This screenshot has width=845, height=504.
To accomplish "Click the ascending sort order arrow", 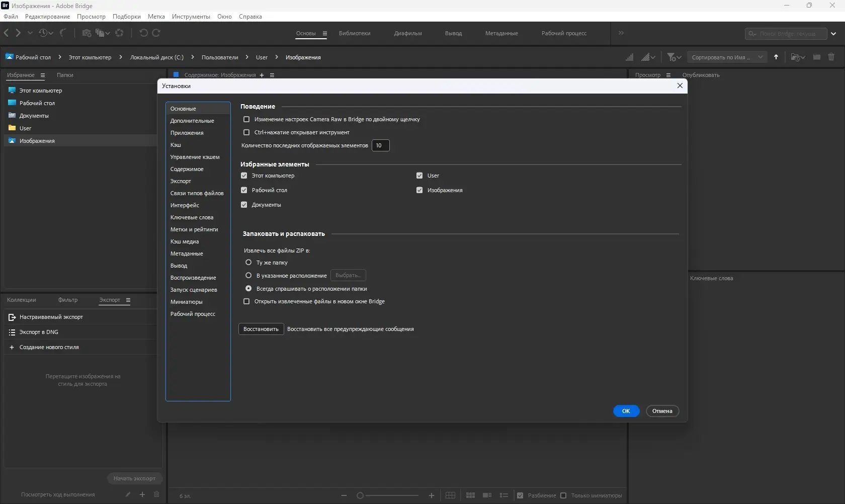I will pyautogui.click(x=776, y=57).
